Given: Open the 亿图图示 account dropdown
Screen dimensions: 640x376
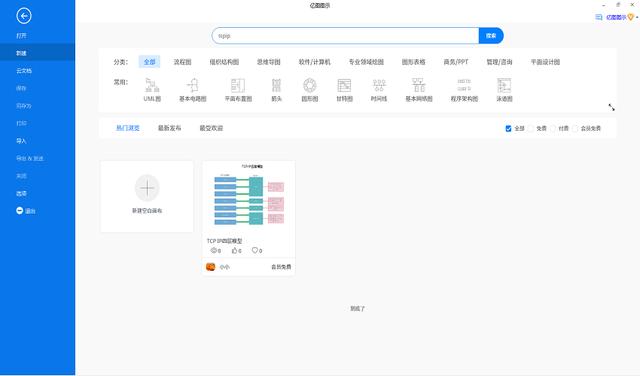Looking at the screenshot, I should pyautogui.click(x=616, y=17).
